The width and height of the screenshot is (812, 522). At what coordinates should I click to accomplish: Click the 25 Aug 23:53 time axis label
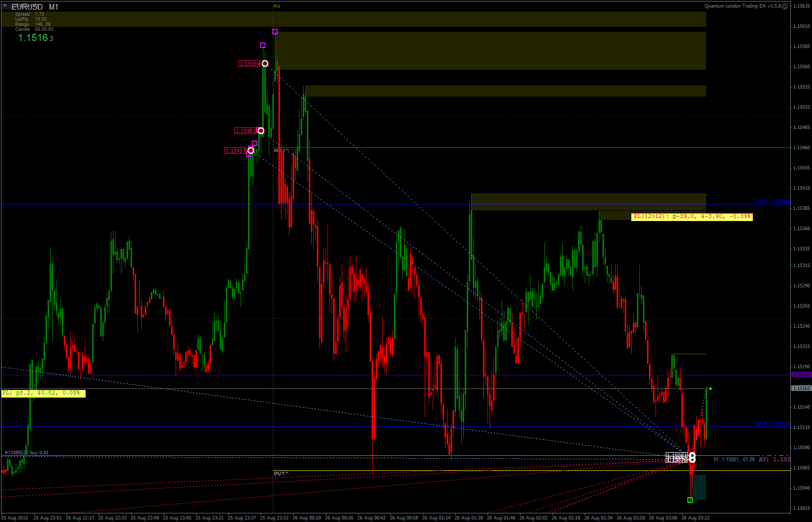[x=274, y=518]
